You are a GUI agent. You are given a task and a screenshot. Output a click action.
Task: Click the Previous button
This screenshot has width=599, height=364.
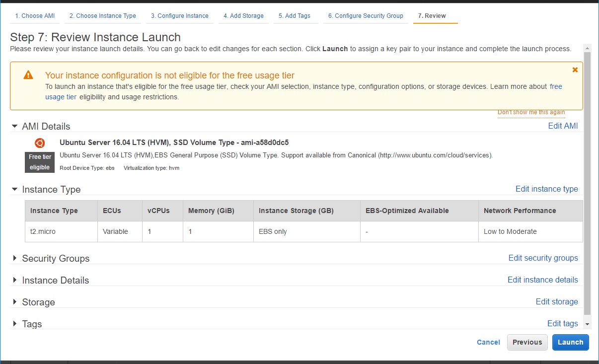click(x=527, y=342)
